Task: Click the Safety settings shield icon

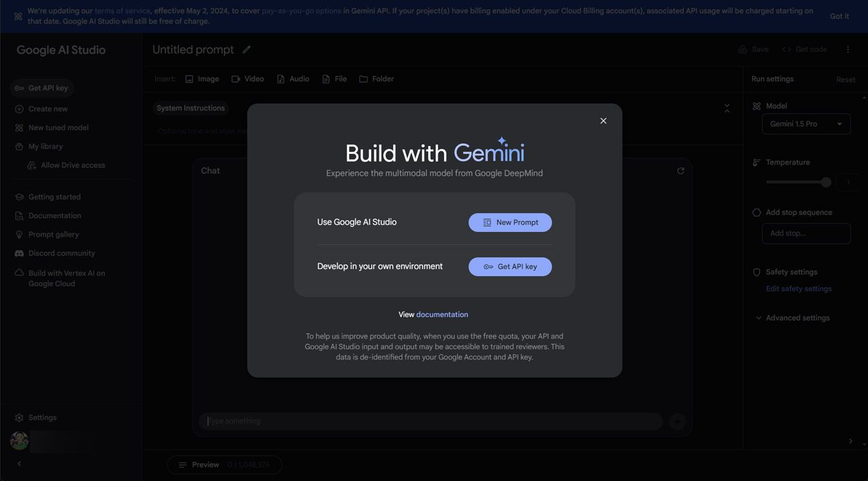Action: pyautogui.click(x=757, y=273)
